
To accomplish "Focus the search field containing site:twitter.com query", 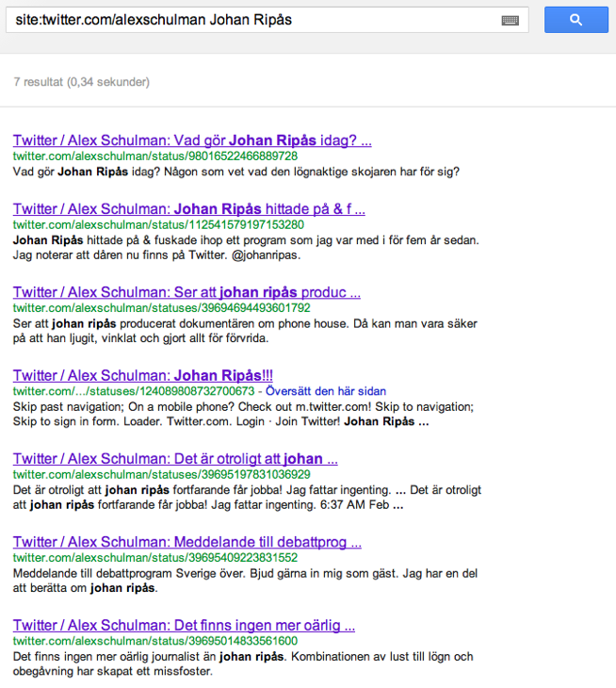I will [267, 20].
